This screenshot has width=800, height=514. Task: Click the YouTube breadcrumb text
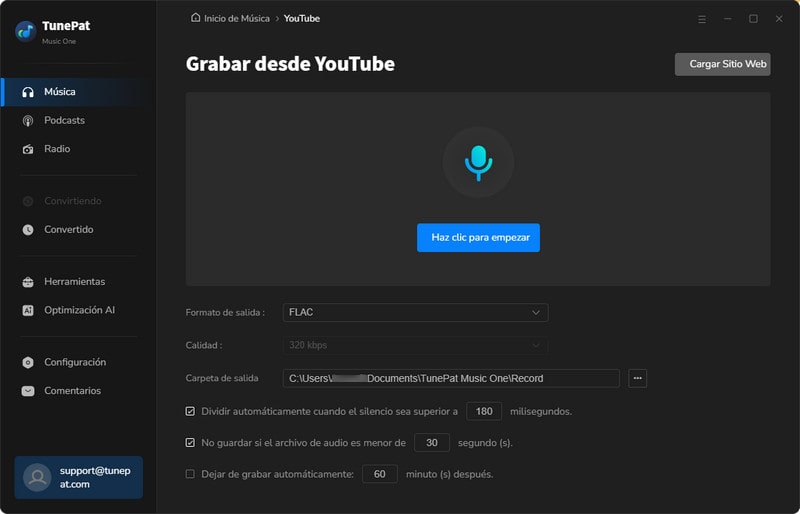[x=302, y=18]
